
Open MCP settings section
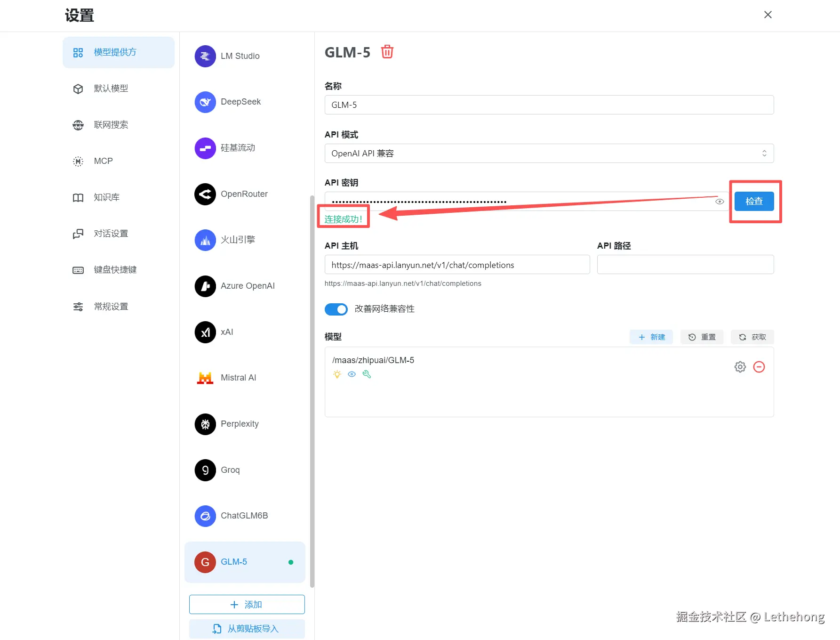point(119,161)
